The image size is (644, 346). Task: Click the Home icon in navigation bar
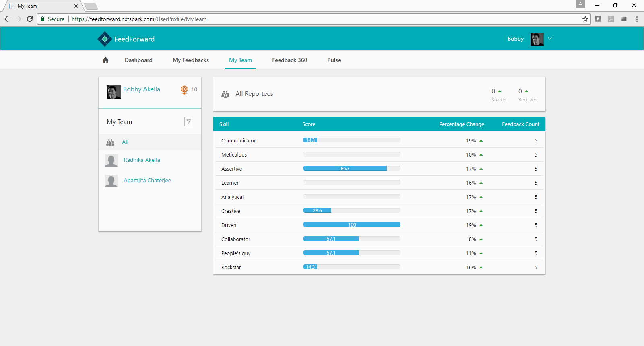[x=105, y=60]
